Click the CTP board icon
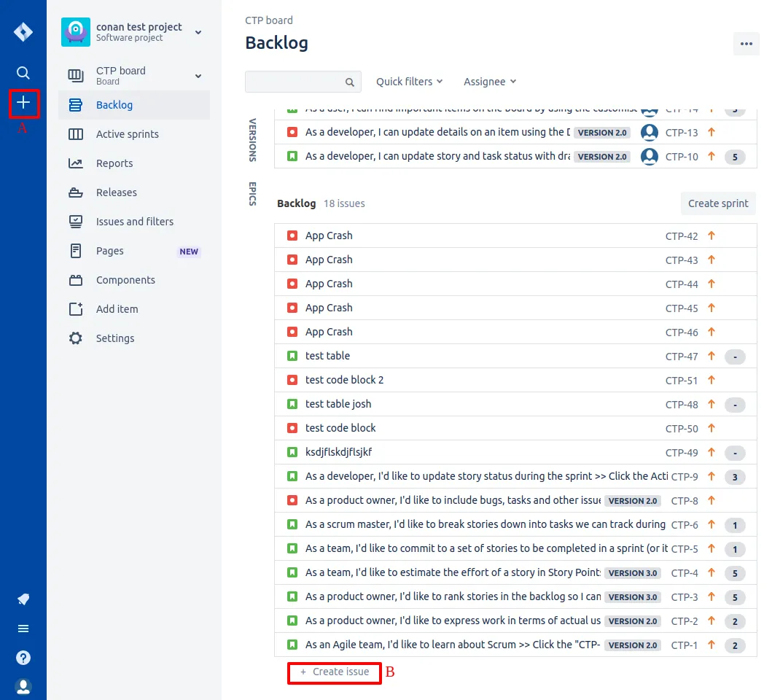 pyautogui.click(x=75, y=75)
